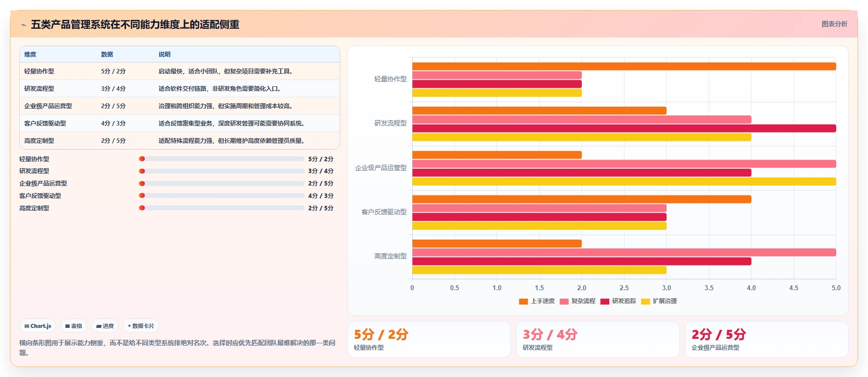
Task: Click 轻量协作型 progress bar
Action: tap(222, 159)
